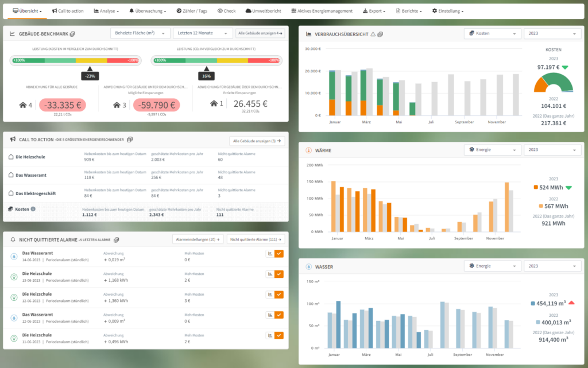Click the Wasser panel drop icon
The height and width of the screenshot is (368, 588).
click(308, 267)
